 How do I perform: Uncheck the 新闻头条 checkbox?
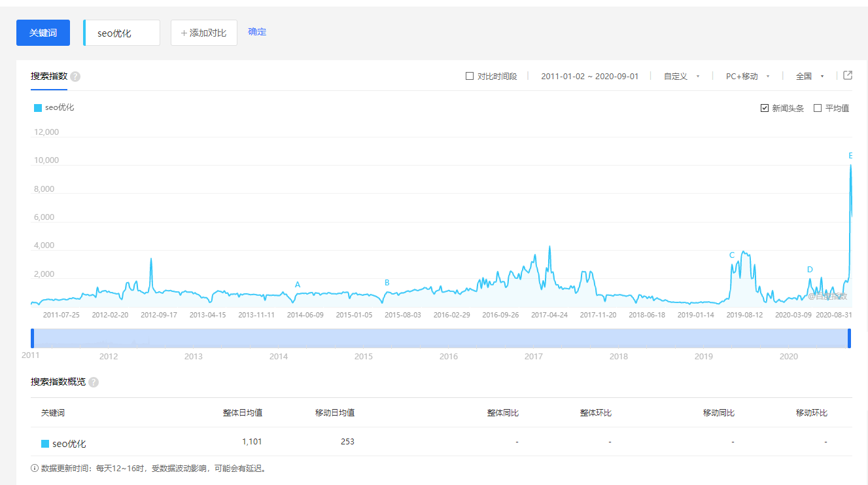point(765,108)
